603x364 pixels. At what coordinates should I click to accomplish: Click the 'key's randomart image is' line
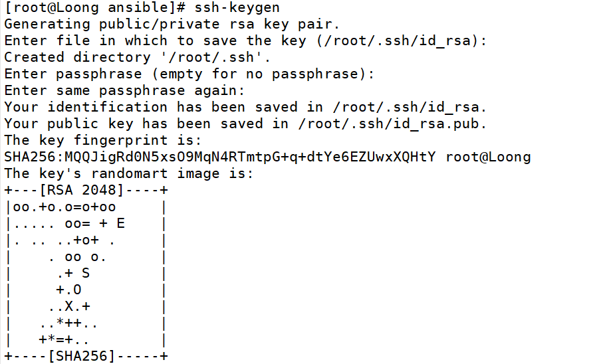(x=129, y=173)
